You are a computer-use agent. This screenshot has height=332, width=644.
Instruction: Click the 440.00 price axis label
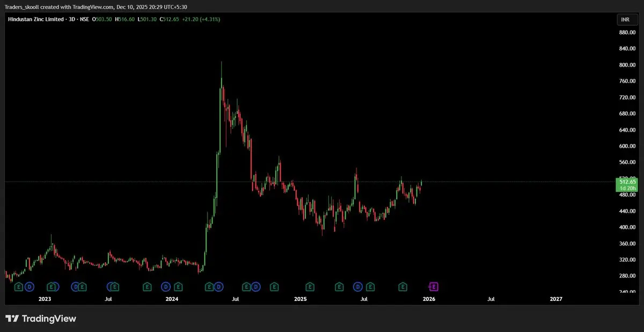click(x=627, y=211)
